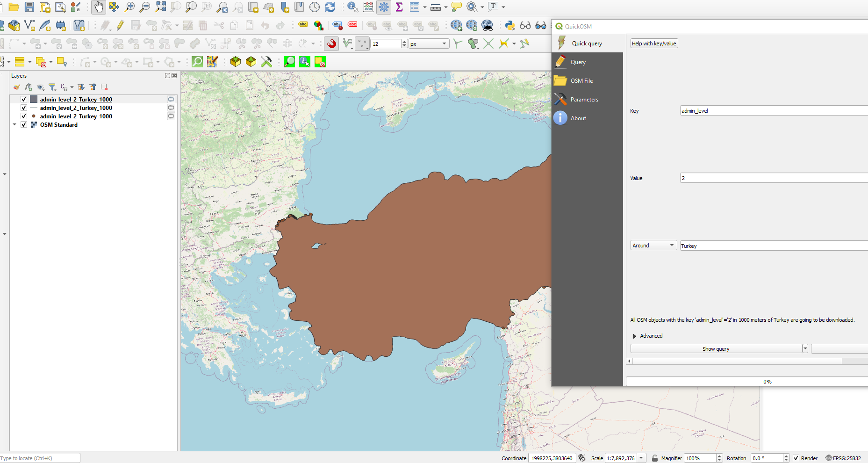Click the EPSG:25832 CRS button
Viewport: 868px width, 463px height.
[843, 458]
